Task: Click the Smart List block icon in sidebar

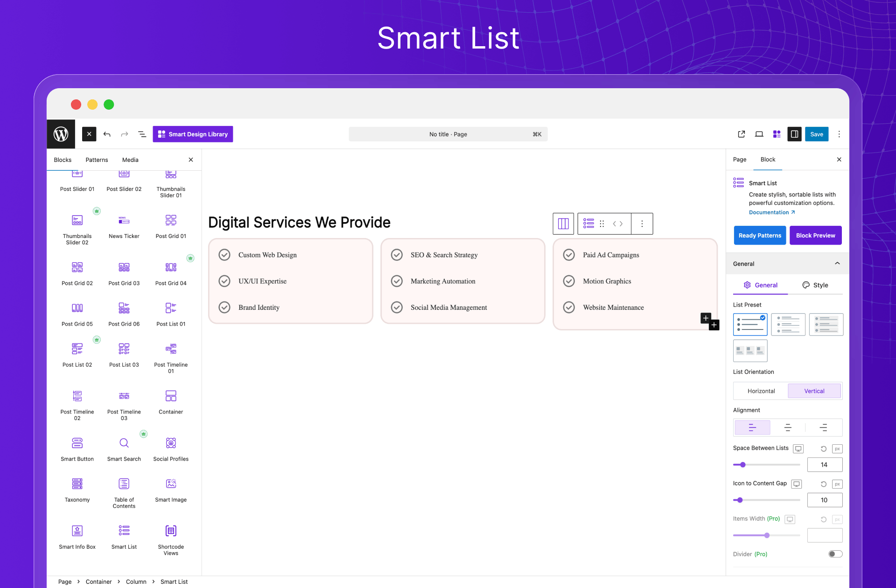Action: tap(124, 531)
